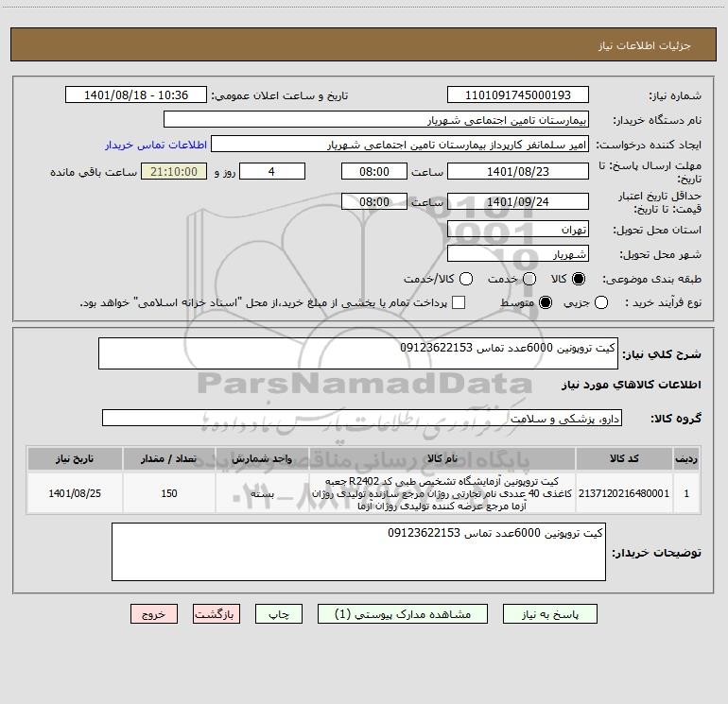Click the buyer organization name field
728x704 pixels.
click(376, 119)
